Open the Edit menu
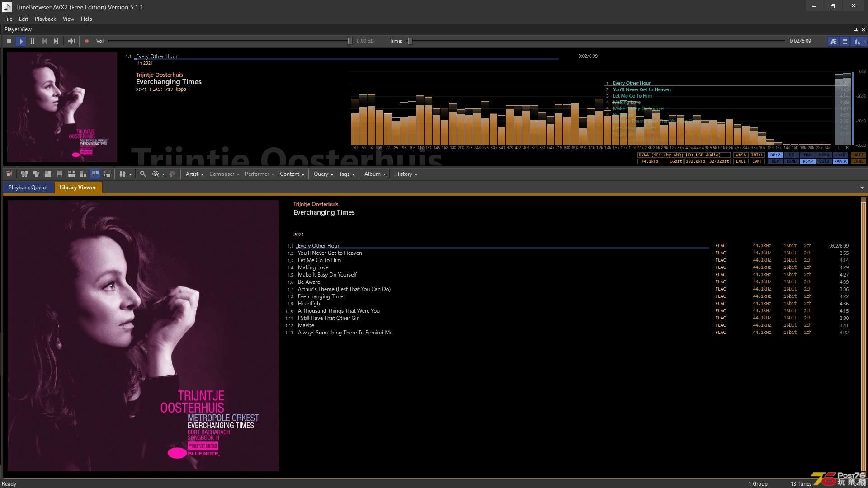Image resolution: width=868 pixels, height=488 pixels. pyautogui.click(x=24, y=19)
